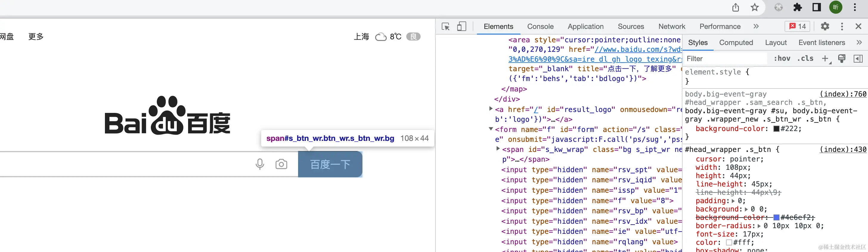Open the Sources tab
The height and width of the screenshot is (252, 868).
point(631,26)
